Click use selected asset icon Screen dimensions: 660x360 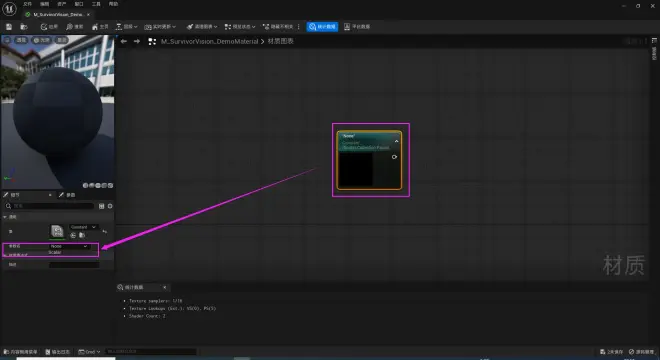(73, 235)
